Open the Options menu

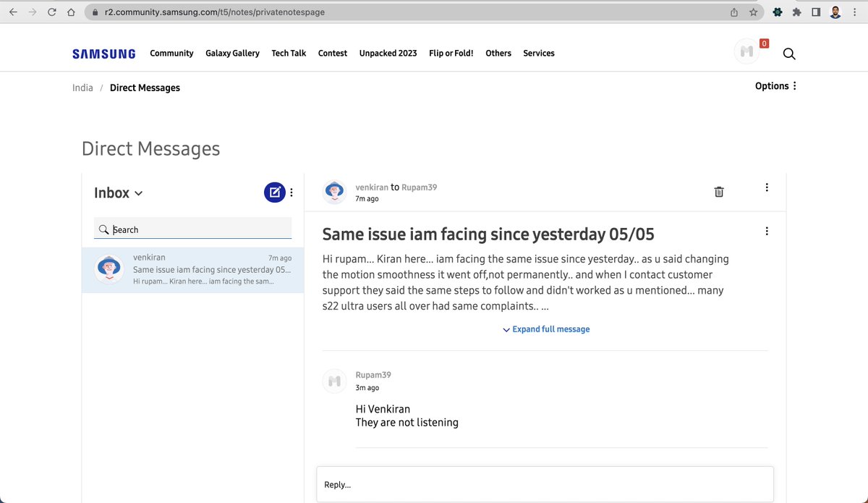775,86
